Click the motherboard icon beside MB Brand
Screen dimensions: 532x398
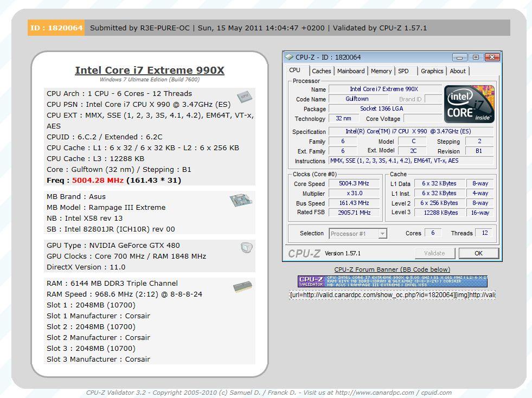(x=241, y=200)
